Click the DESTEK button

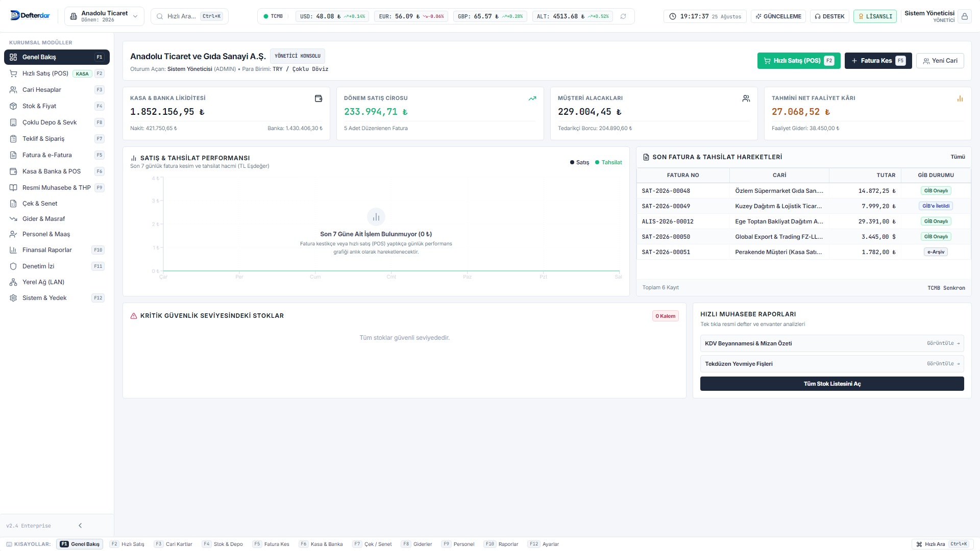click(829, 16)
